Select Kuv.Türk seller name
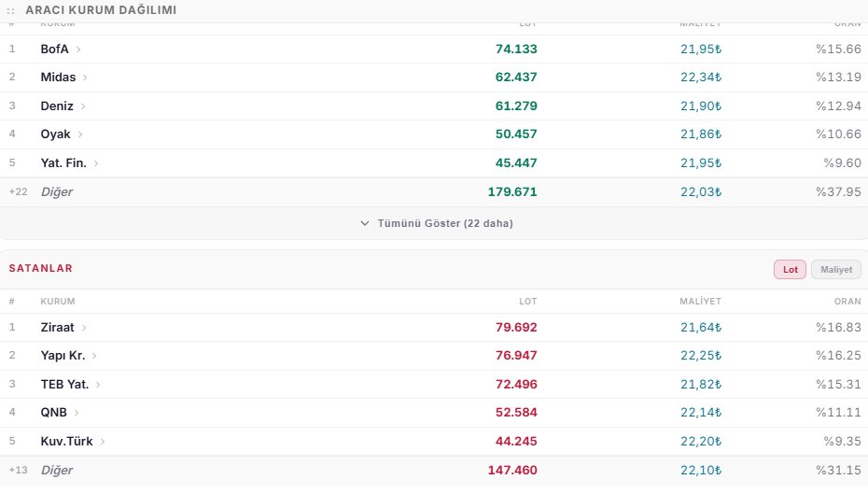Screen dimensions: 868x494 [66, 442]
